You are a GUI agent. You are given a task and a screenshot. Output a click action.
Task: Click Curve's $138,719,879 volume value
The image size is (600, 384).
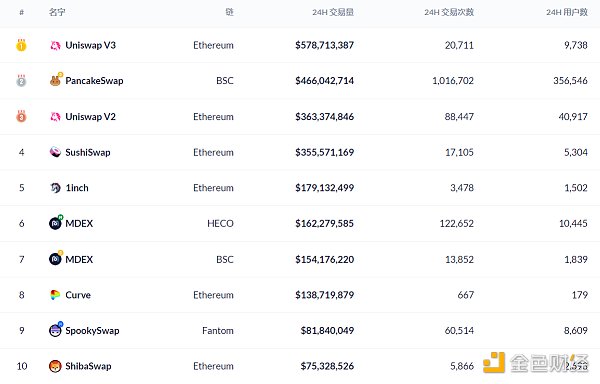point(324,295)
